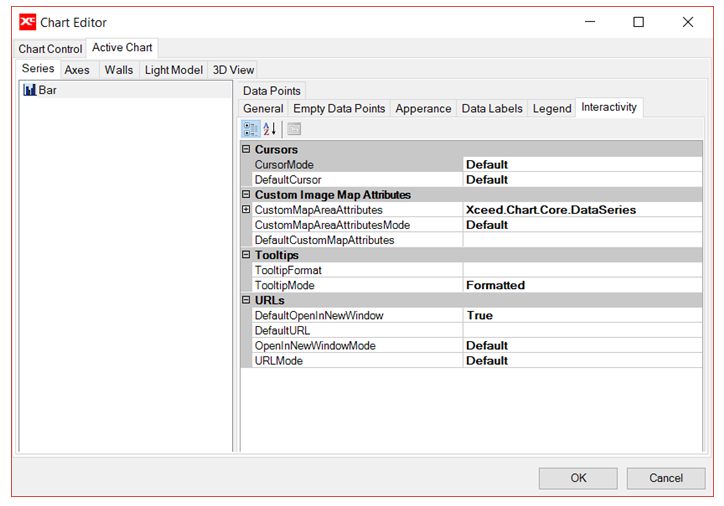724x506 pixels.
Task: Click the Cursors category header text
Action: point(276,150)
